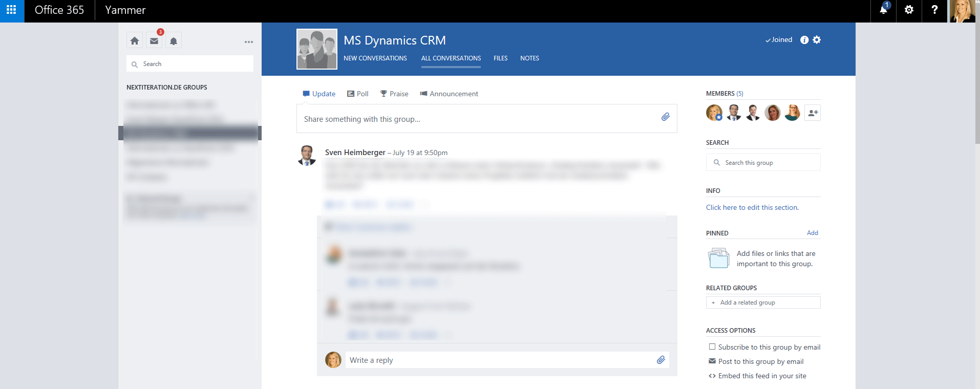Open the inbox envelope icon
980x389 pixels.
pyautogui.click(x=154, y=41)
